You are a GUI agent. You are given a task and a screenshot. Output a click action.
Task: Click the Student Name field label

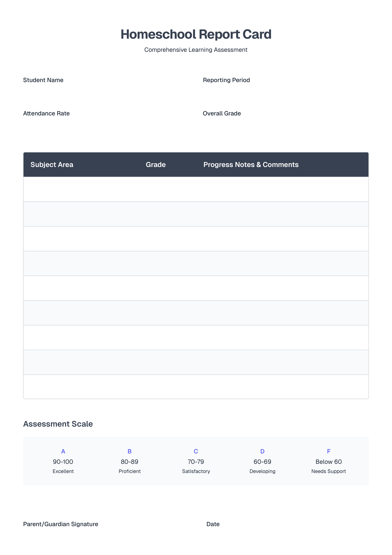pos(43,80)
